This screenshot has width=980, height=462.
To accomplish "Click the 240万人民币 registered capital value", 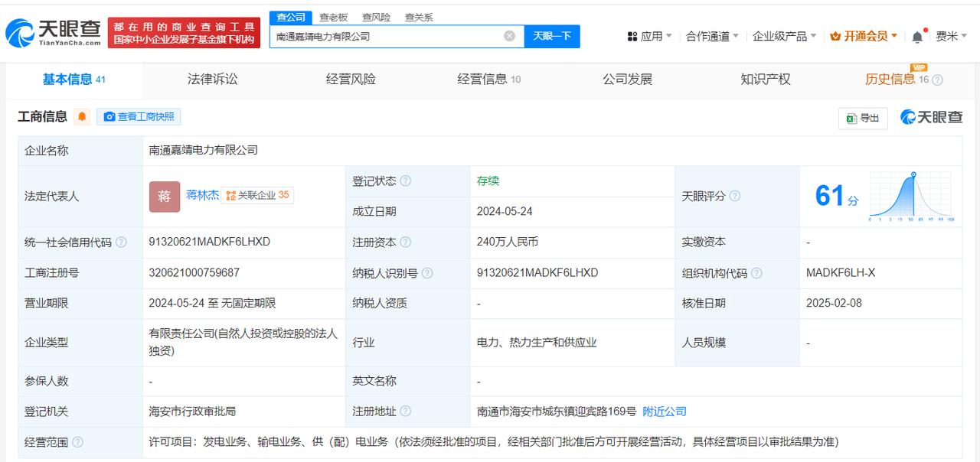I will click(507, 242).
